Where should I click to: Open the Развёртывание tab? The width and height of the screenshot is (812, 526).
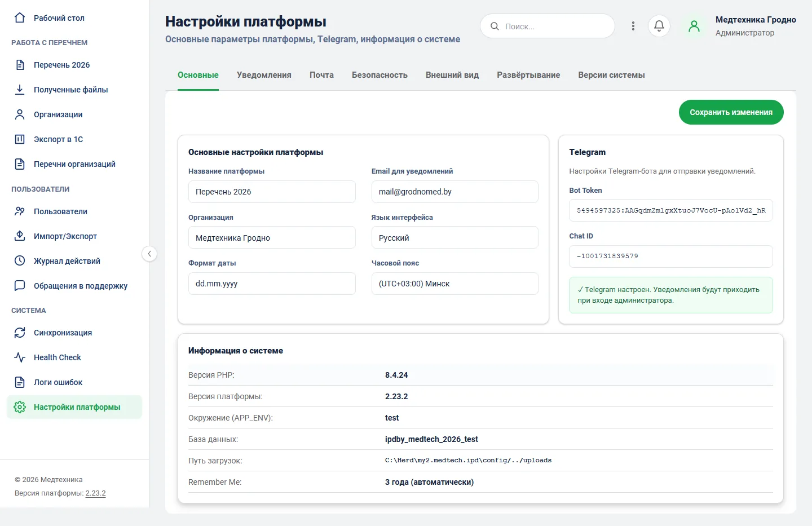pyautogui.click(x=528, y=75)
